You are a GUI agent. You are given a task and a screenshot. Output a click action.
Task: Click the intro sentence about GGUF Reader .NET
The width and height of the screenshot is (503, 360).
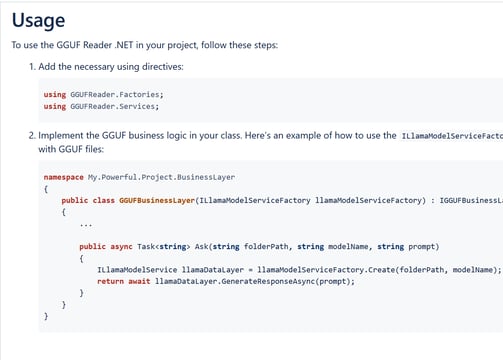click(x=145, y=45)
